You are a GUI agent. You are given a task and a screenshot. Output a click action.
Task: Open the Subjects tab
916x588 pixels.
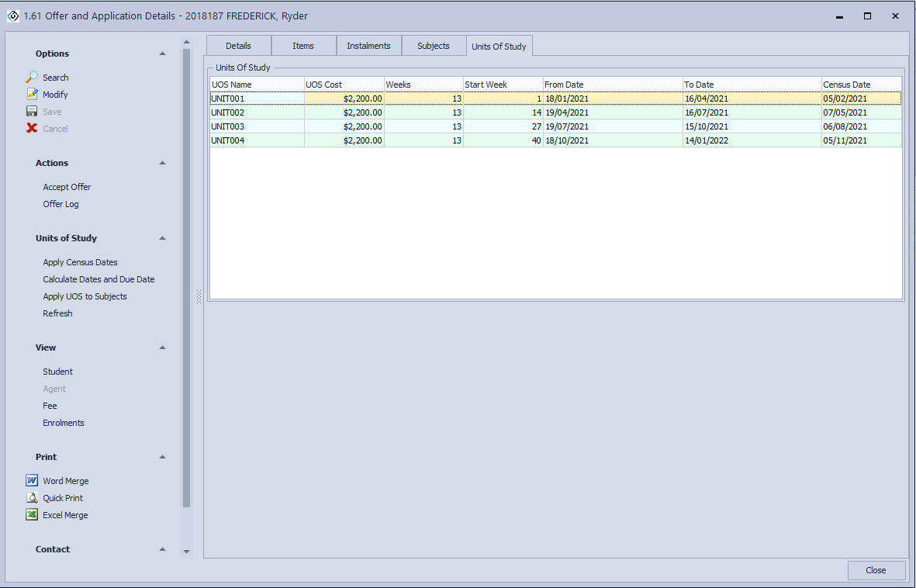pyautogui.click(x=433, y=46)
